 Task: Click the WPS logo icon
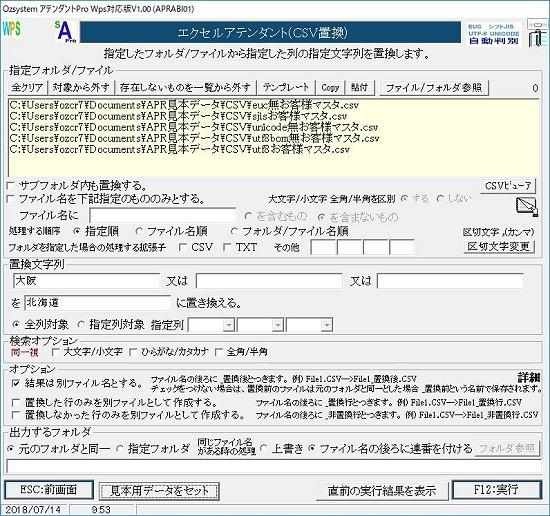pyautogui.click(x=12, y=28)
